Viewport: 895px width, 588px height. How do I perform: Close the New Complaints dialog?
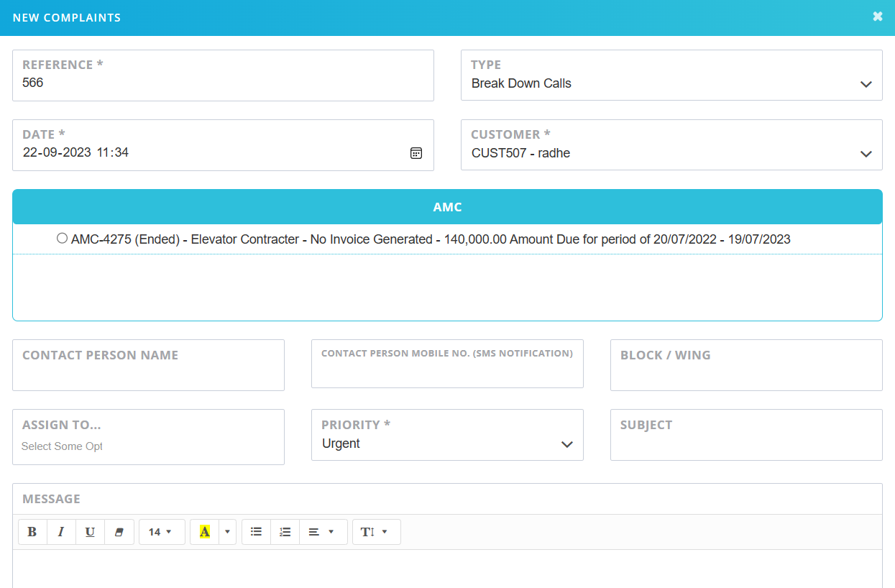point(878,17)
